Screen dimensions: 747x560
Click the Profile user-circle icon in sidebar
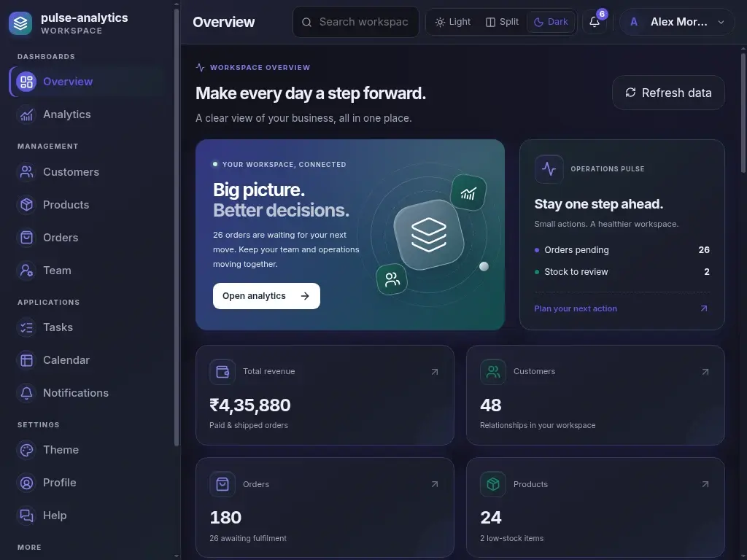point(27,483)
